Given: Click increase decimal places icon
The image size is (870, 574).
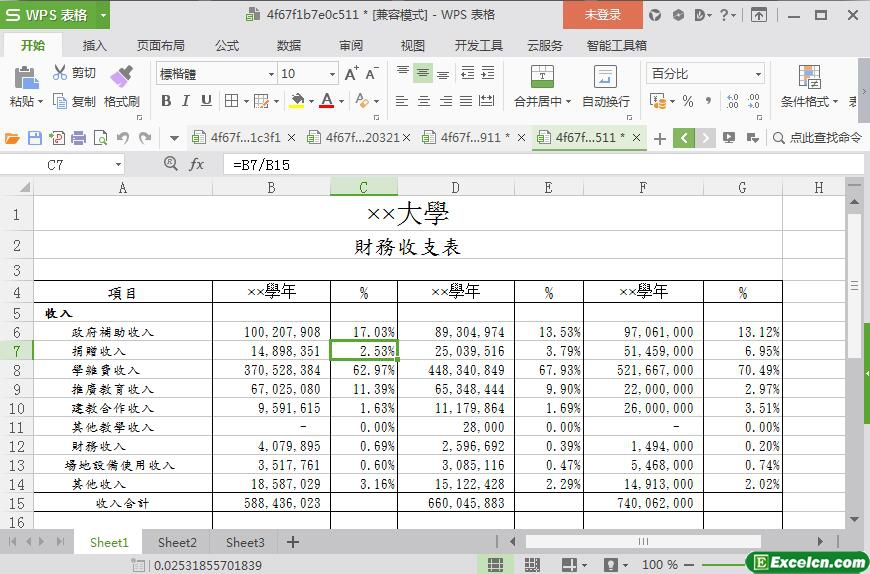Looking at the screenshot, I should [732, 101].
